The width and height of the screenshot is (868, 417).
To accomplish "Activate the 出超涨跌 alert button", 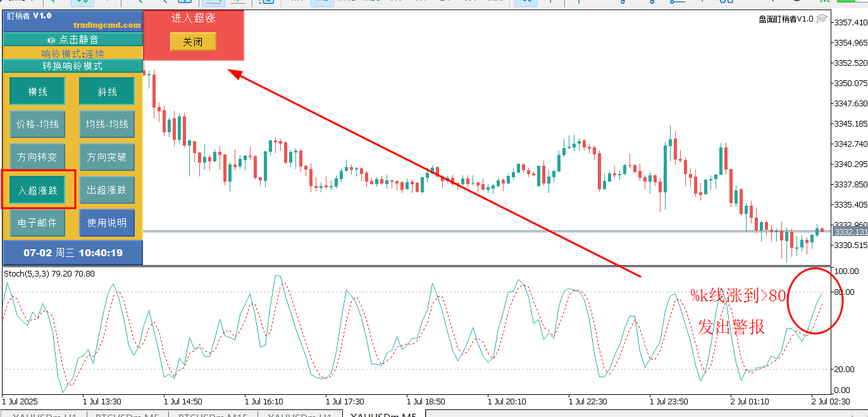I will pos(107,190).
